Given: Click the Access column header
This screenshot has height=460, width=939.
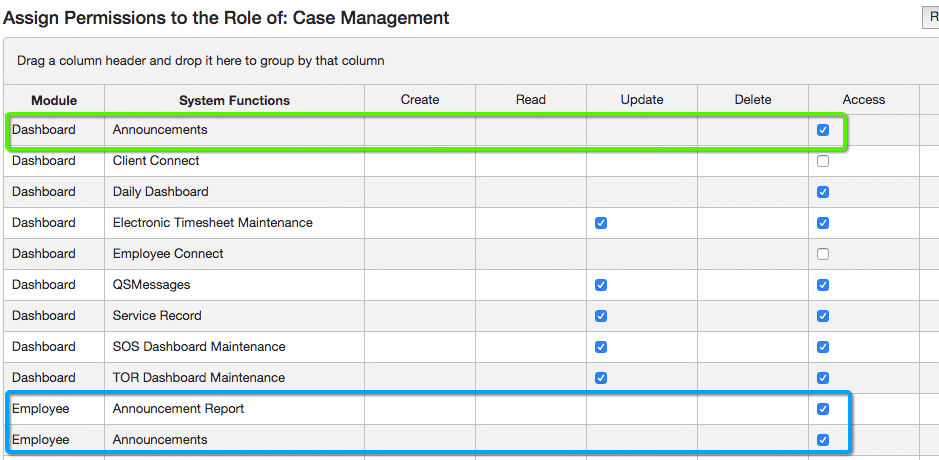Looking at the screenshot, I should pos(864,99).
